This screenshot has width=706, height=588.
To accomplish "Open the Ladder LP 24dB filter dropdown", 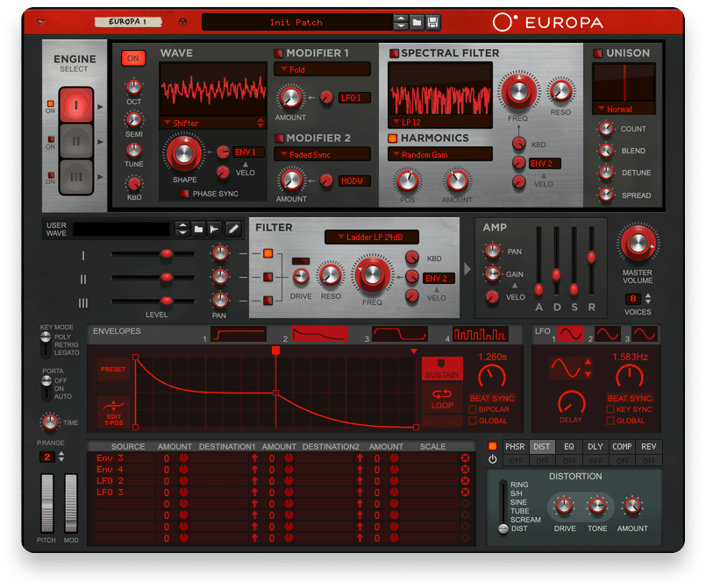I will click(x=372, y=237).
